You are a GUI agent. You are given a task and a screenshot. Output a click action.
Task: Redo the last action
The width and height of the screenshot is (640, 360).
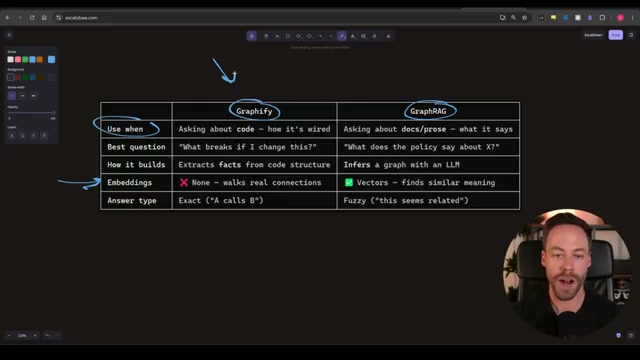(x=57, y=336)
